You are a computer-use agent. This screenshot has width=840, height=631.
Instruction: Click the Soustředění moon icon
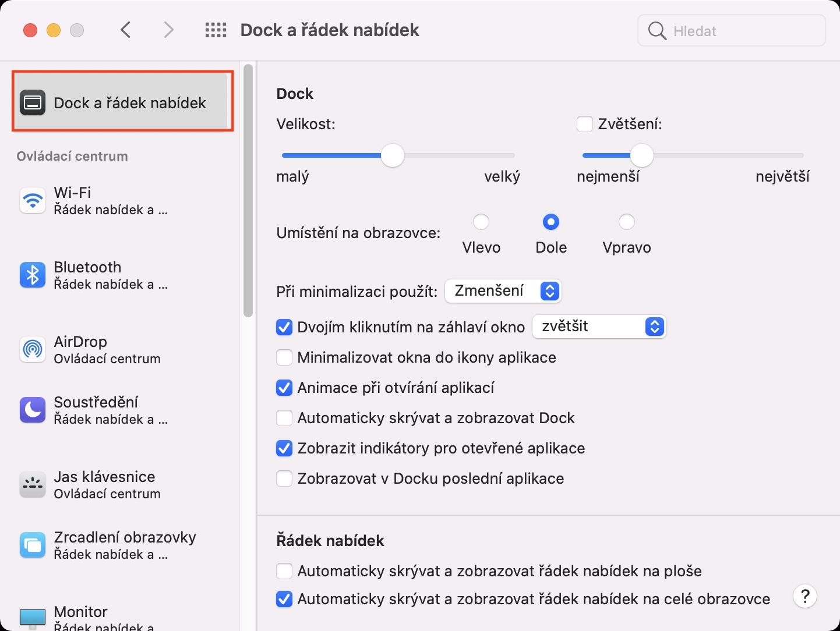click(33, 410)
